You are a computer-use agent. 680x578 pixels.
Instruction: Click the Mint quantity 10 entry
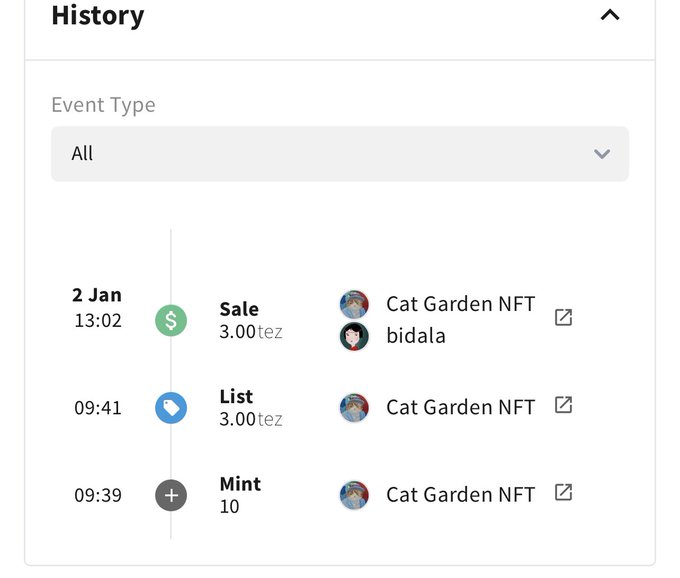point(230,506)
